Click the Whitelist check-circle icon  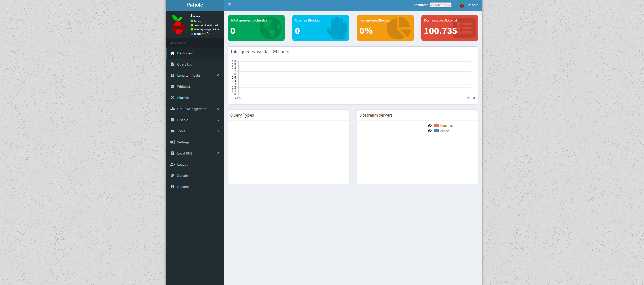pyautogui.click(x=173, y=86)
